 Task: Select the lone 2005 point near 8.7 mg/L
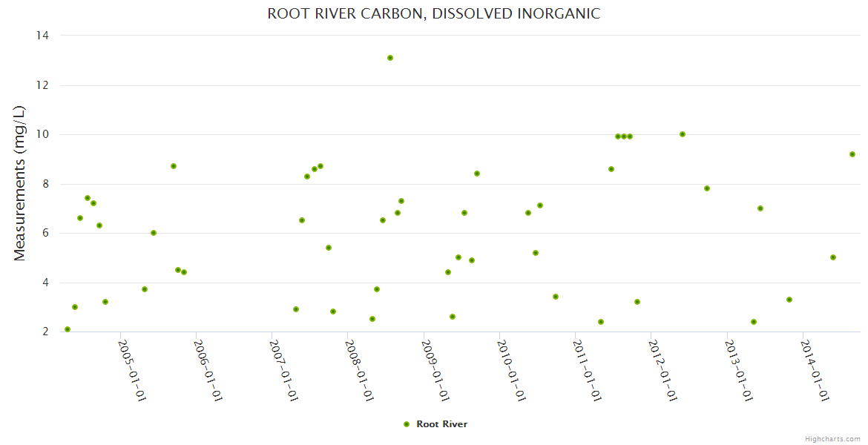click(x=174, y=166)
